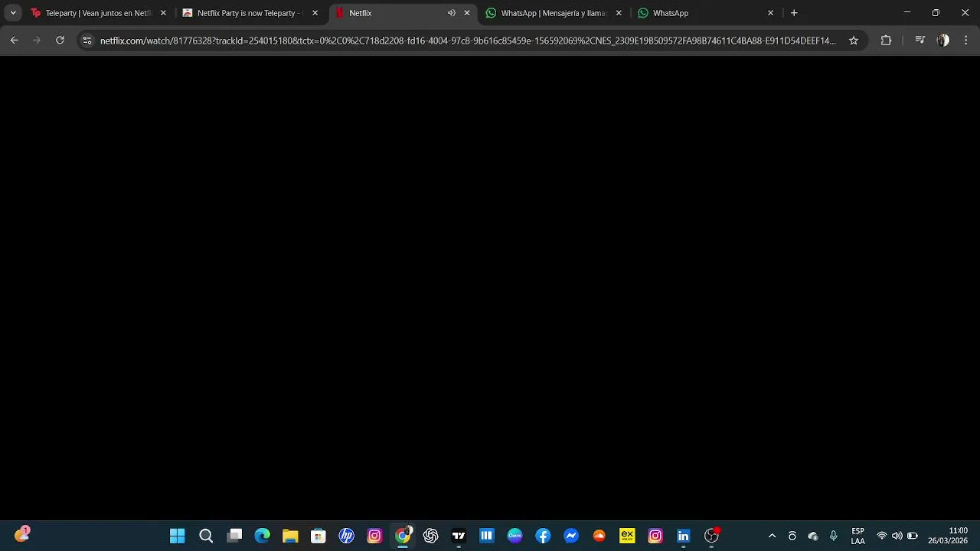Open Canva from the taskbar
Image resolution: width=980 pixels, height=551 pixels.
pyautogui.click(x=515, y=536)
